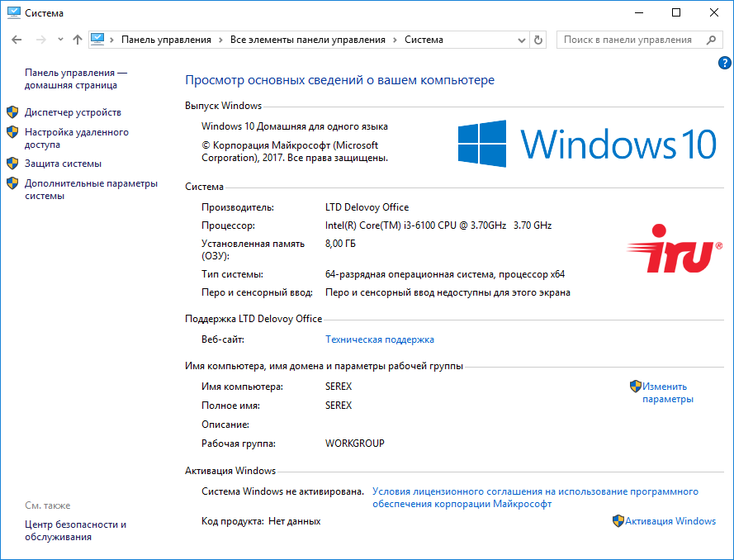Click the WORKGROUP value
734x560 pixels.
click(355, 443)
